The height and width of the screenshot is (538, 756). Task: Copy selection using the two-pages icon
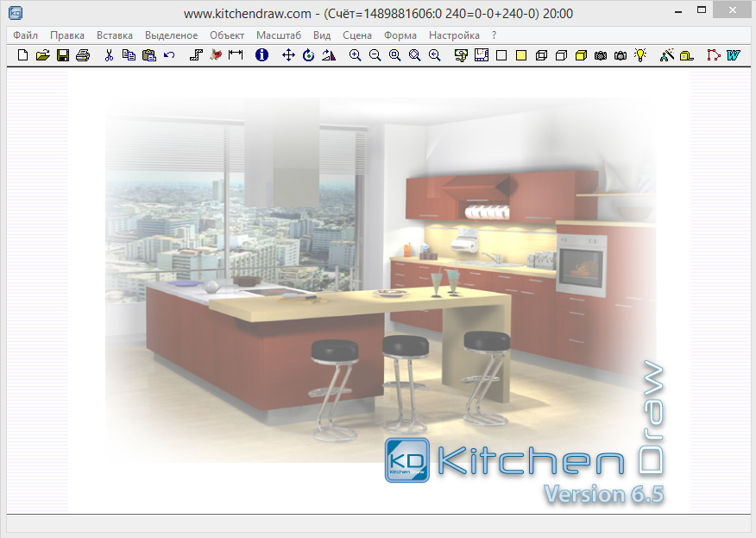tap(129, 55)
